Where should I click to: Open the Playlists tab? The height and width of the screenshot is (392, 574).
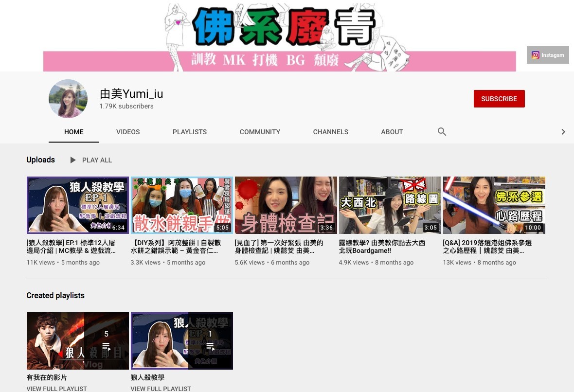point(190,132)
